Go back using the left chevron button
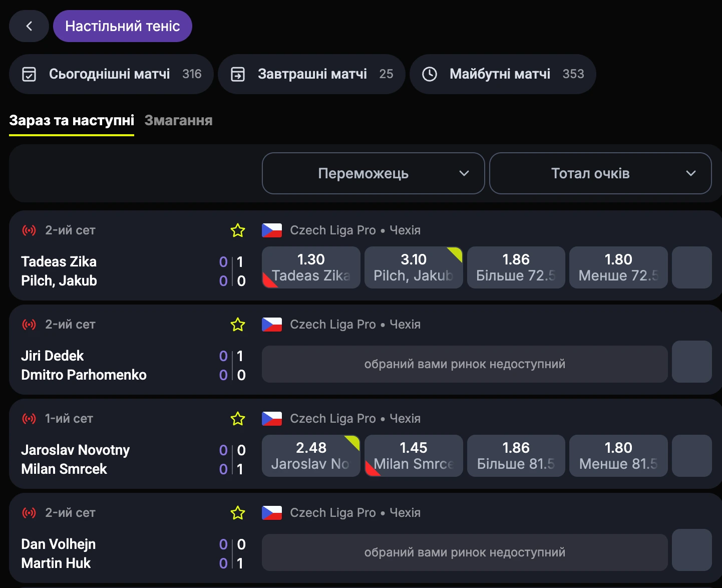722x588 pixels. pos(29,26)
